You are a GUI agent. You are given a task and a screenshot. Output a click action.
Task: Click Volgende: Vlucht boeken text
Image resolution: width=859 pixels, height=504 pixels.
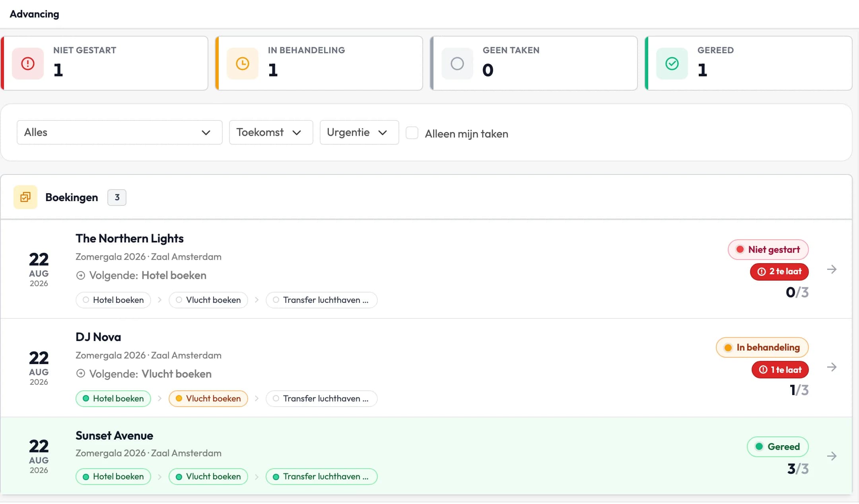coord(150,374)
